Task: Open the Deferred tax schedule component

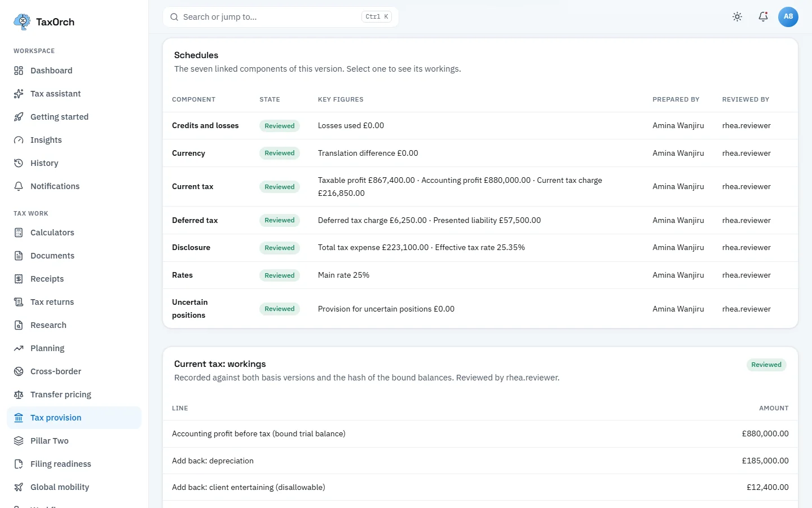Action: (195, 221)
